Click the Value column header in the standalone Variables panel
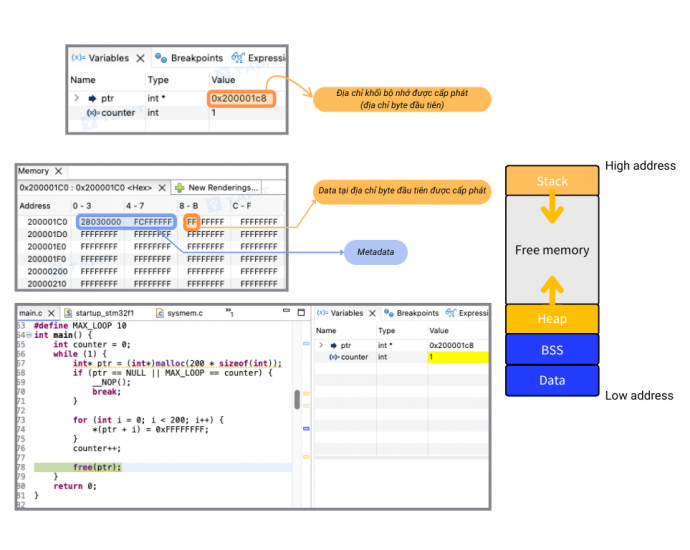 click(x=223, y=80)
